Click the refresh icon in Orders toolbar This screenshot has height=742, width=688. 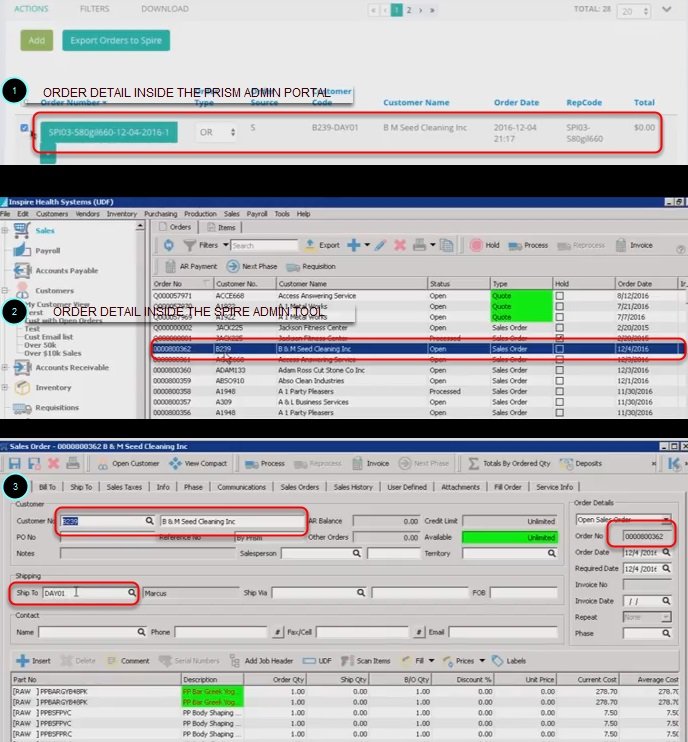(x=168, y=245)
